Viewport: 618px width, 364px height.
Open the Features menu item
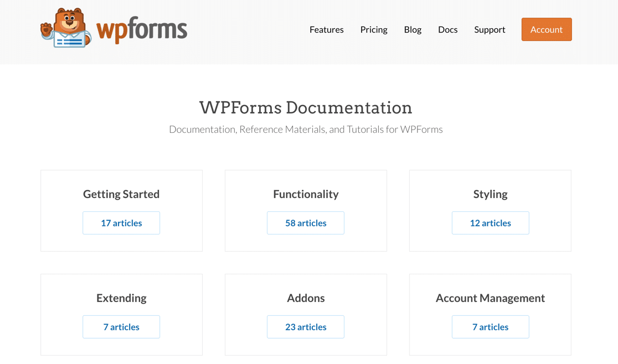pyautogui.click(x=326, y=29)
